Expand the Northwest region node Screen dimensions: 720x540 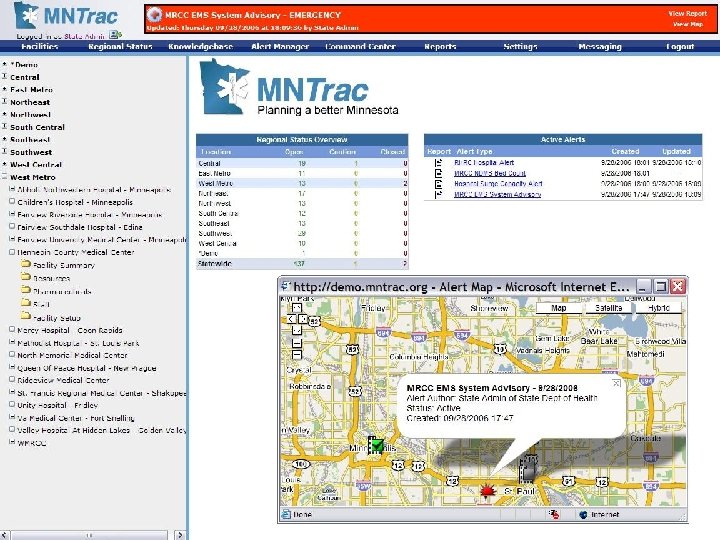(x=5, y=114)
